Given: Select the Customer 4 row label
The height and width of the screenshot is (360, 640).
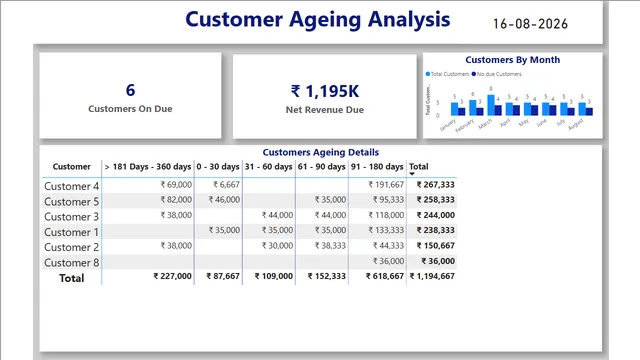Looking at the screenshot, I should click(71, 186).
